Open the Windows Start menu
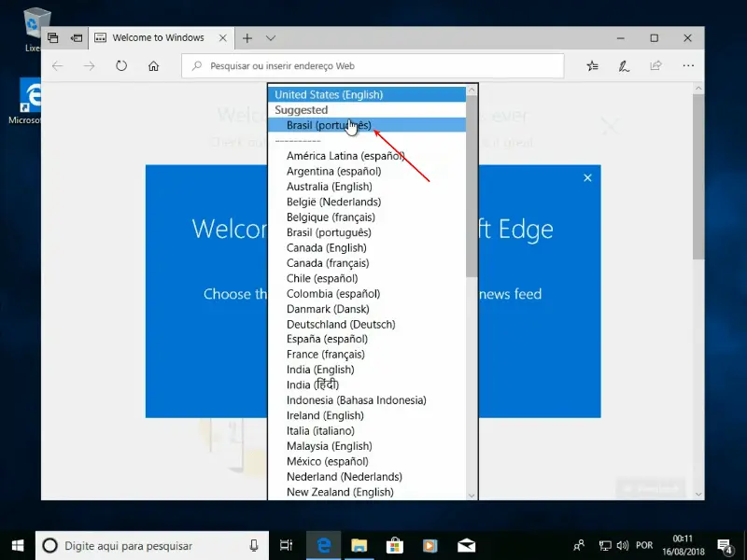Image resolution: width=747 pixels, height=560 pixels. click(x=18, y=546)
